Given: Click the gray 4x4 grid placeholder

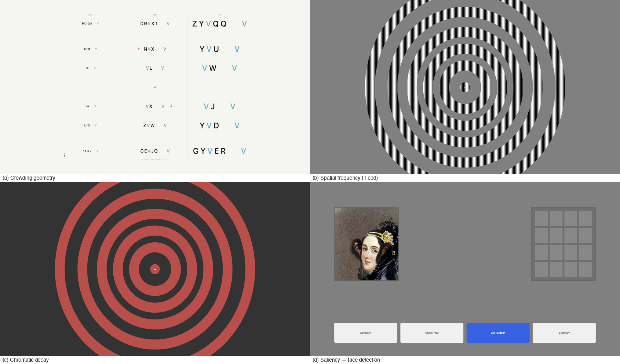Looking at the screenshot, I should (x=563, y=244).
